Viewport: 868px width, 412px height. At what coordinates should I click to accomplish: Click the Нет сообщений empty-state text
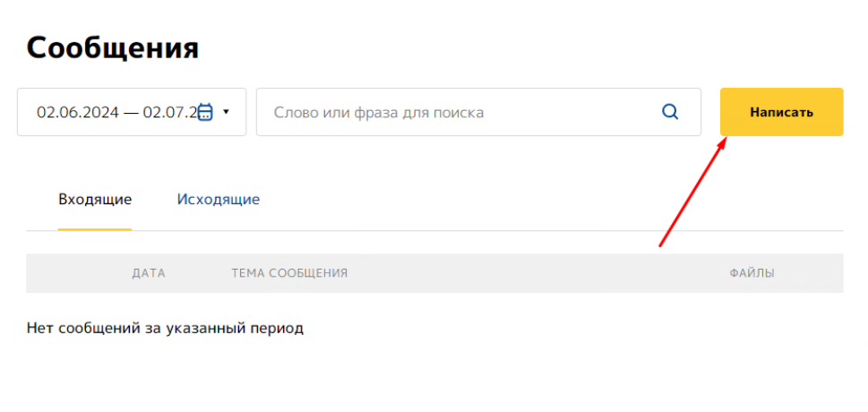tap(166, 328)
